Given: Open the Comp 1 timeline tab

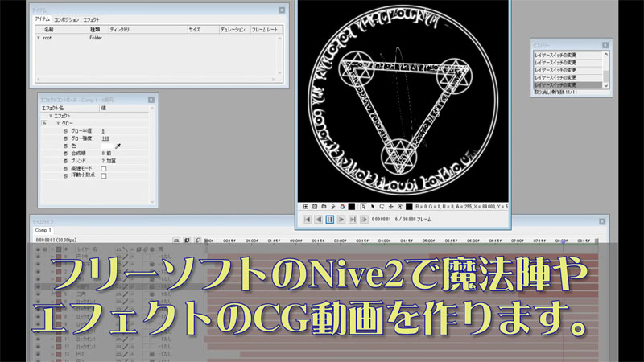Looking at the screenshot, I should click(43, 230).
